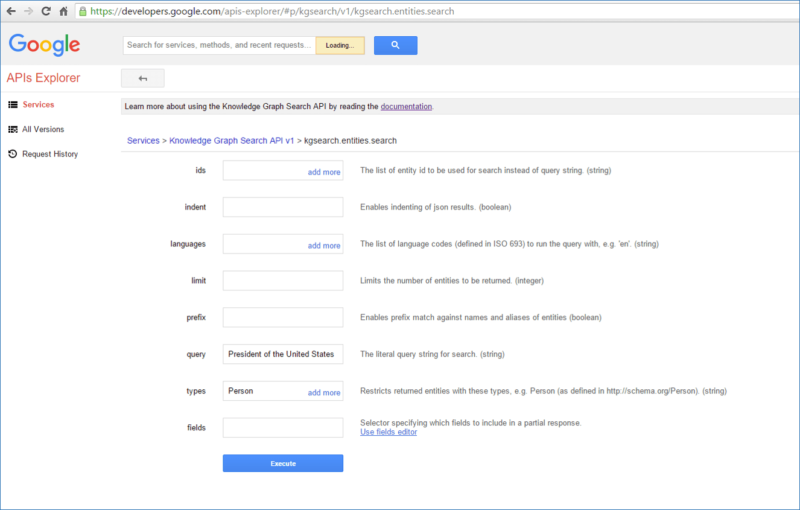Click add more in languages field
Image resolution: width=800 pixels, height=510 pixels.
[324, 246]
